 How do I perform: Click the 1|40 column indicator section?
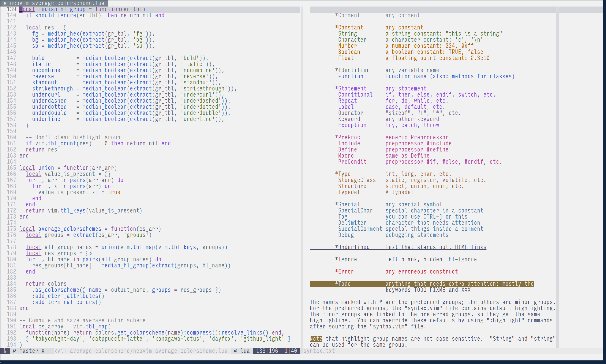tap(291, 351)
